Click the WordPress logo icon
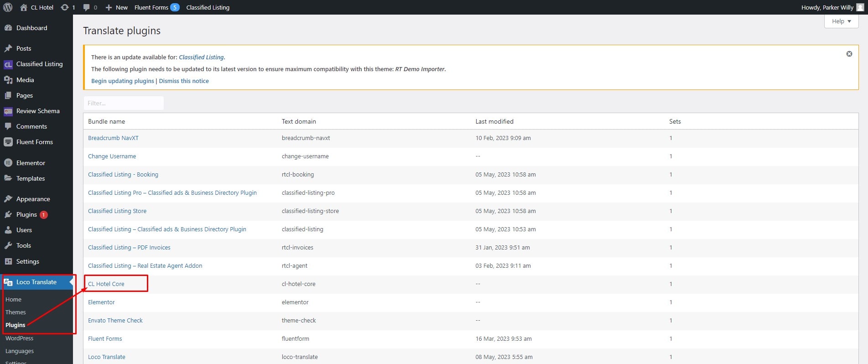This screenshot has width=868, height=364. click(x=8, y=7)
